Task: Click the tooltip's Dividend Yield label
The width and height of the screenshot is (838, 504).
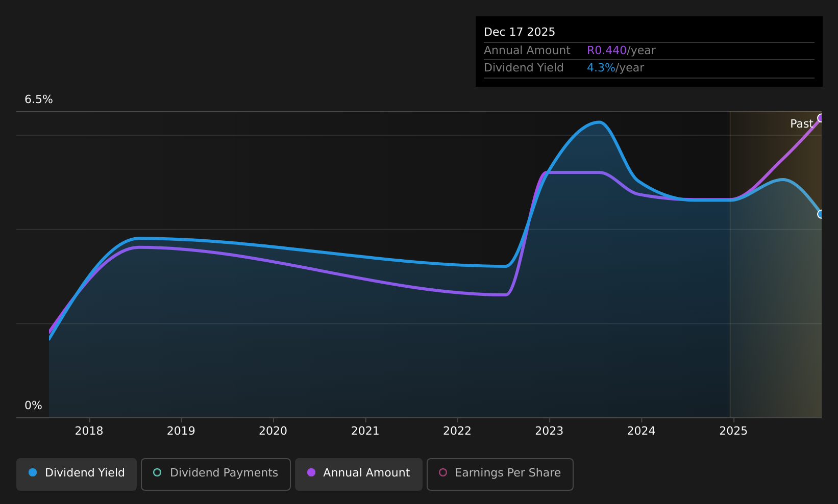Action: (x=524, y=68)
